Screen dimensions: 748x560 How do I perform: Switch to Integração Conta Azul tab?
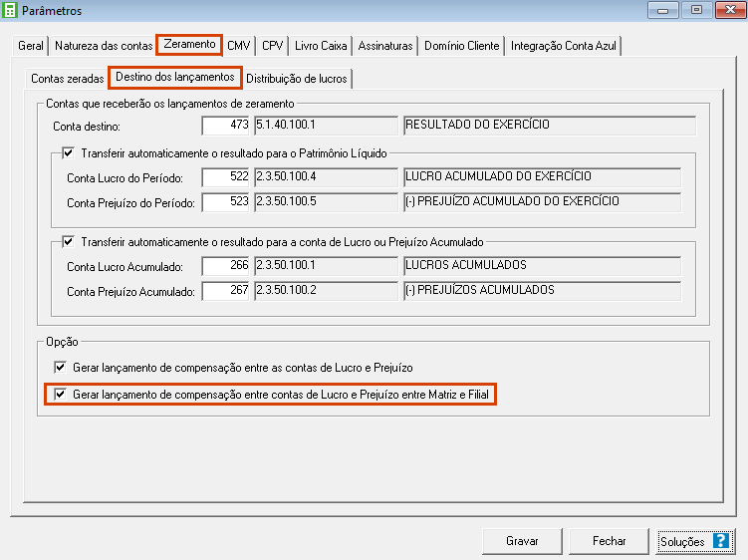tap(566, 46)
